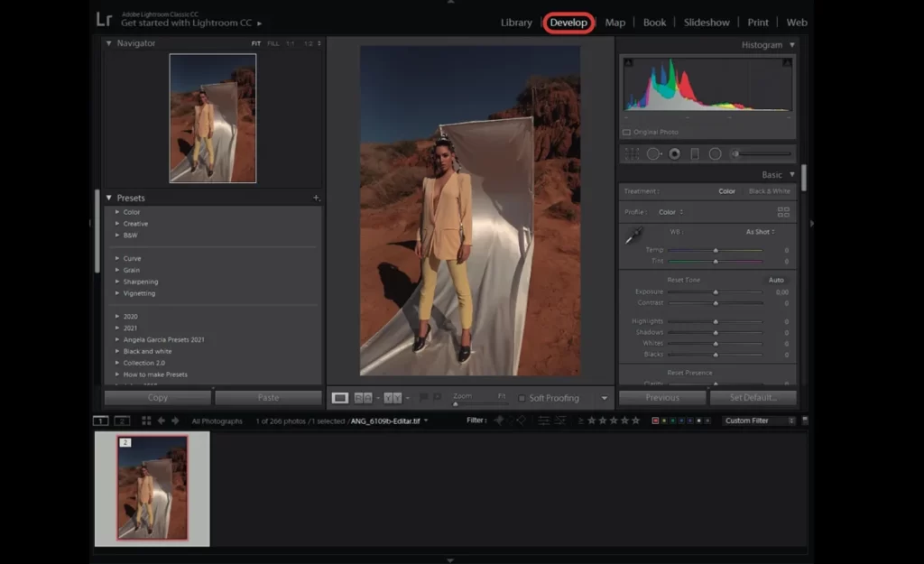Click the Copy settings button

coord(157,398)
